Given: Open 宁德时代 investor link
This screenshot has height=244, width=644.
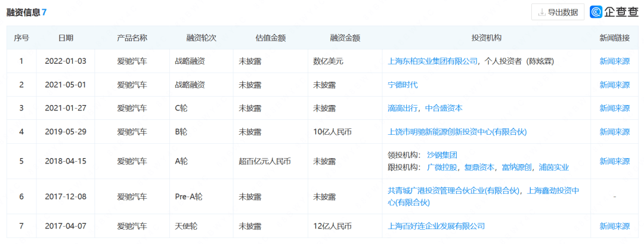Looking at the screenshot, I should pos(402,85).
